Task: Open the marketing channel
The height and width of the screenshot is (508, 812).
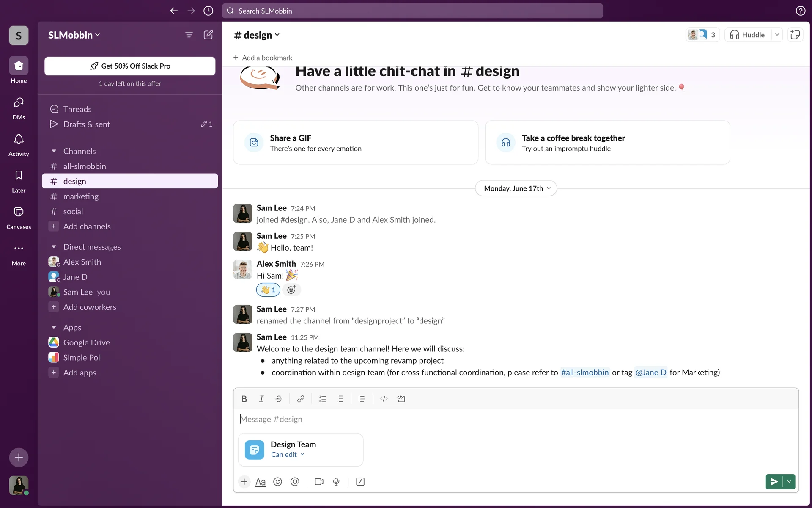Action: point(81,196)
